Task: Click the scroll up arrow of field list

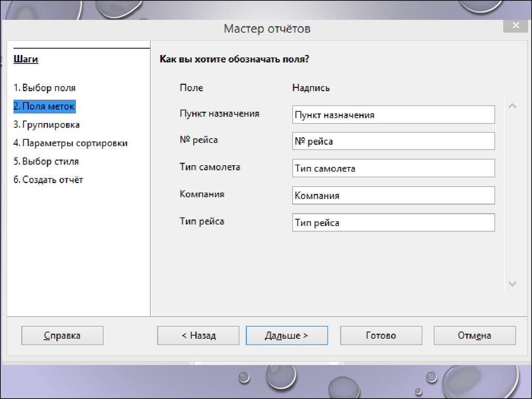Action: click(x=512, y=107)
